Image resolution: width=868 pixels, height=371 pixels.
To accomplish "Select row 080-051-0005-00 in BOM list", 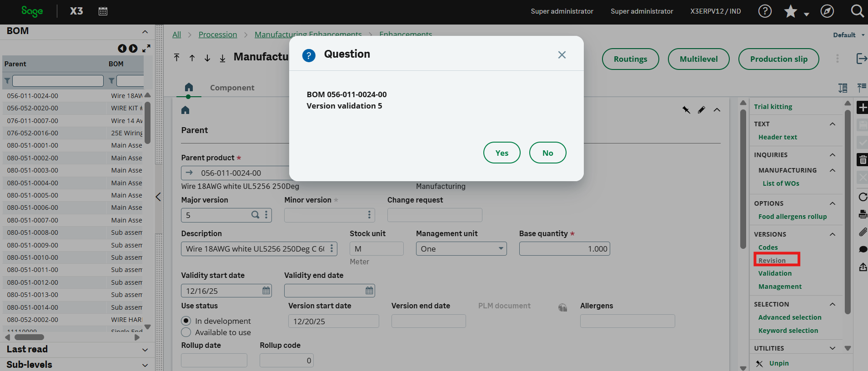I will coord(33,195).
